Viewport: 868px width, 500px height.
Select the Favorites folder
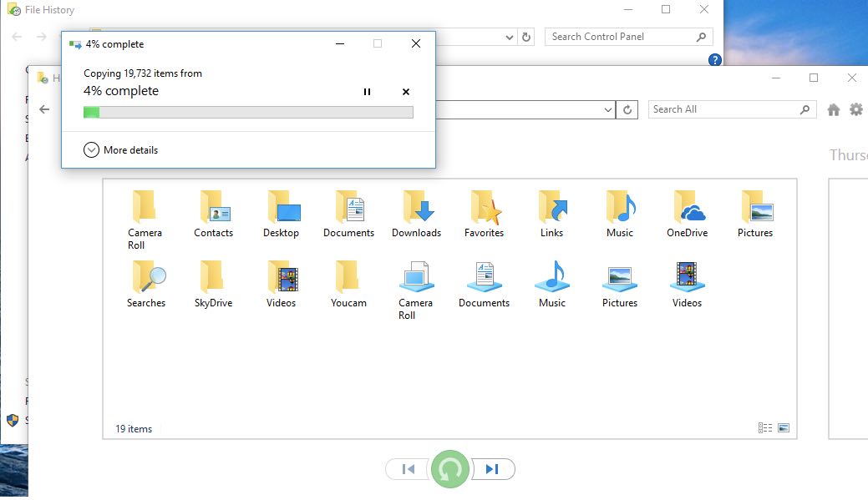tap(484, 214)
